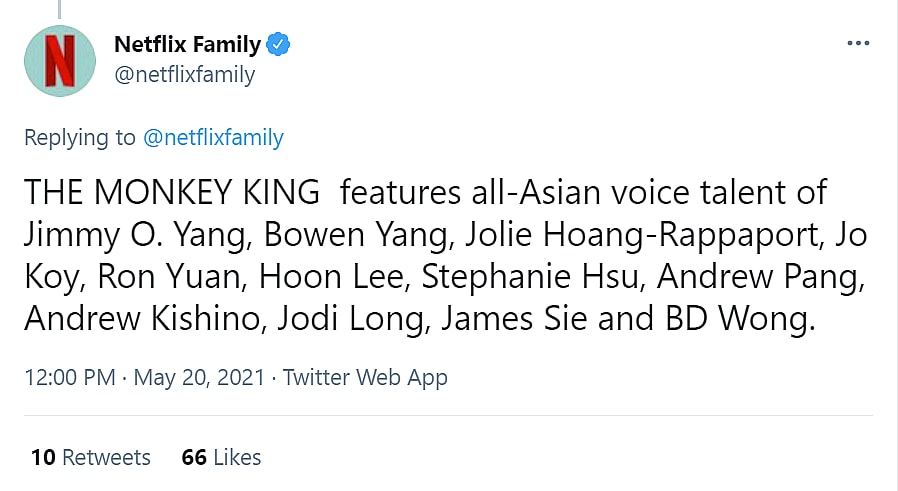View the 10 Retweets list
Screen dimensions: 898x491
90,457
